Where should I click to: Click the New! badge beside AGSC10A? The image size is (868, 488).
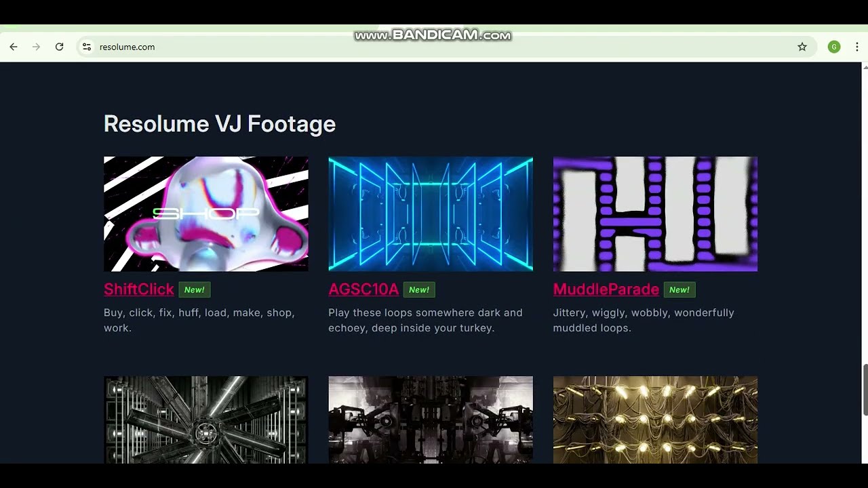click(x=419, y=290)
